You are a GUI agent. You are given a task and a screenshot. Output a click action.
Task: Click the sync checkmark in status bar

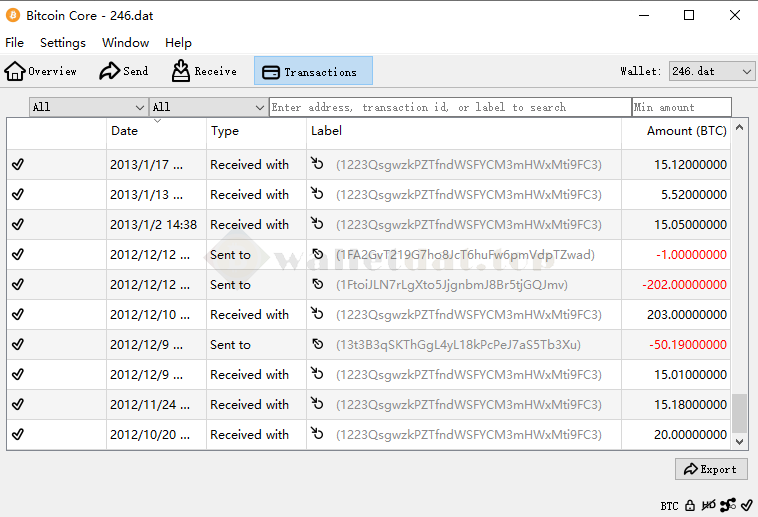(x=745, y=505)
